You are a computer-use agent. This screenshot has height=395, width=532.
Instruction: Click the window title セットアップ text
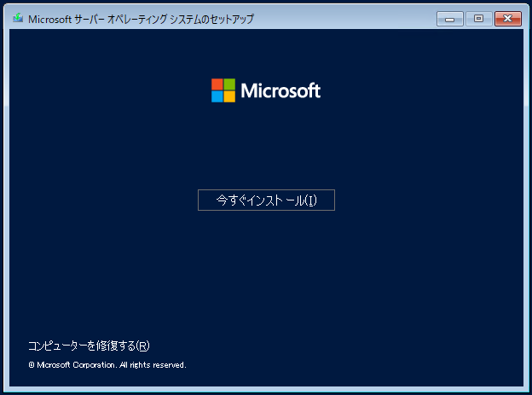[231, 19]
